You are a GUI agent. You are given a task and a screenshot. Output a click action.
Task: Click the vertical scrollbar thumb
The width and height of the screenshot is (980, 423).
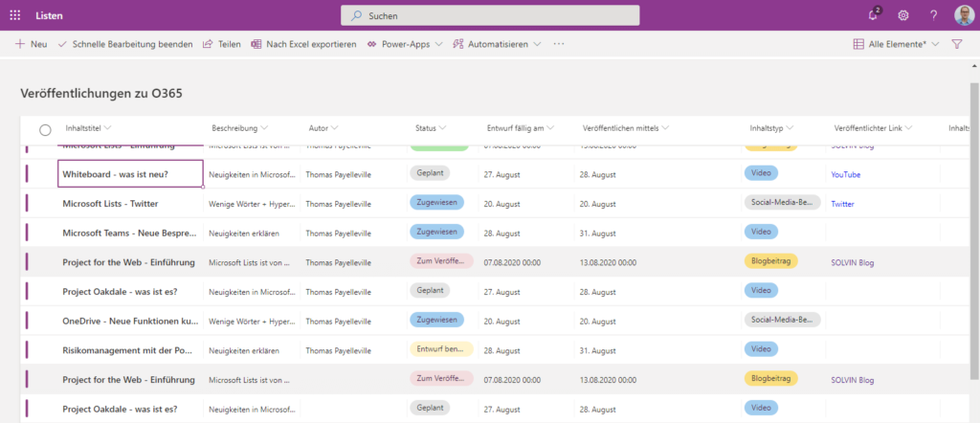pyautogui.click(x=973, y=230)
